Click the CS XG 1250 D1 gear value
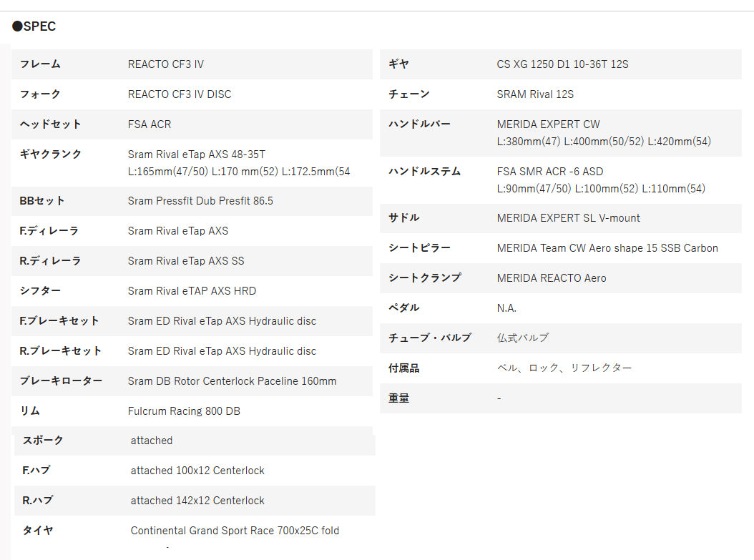The width and height of the screenshot is (754, 560). [x=562, y=64]
